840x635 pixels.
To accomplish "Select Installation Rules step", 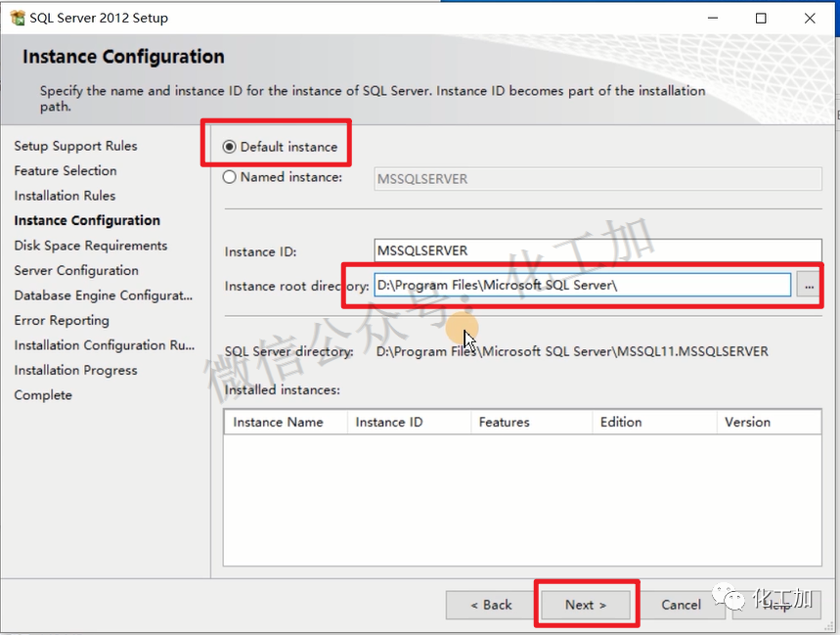I will pos(65,196).
